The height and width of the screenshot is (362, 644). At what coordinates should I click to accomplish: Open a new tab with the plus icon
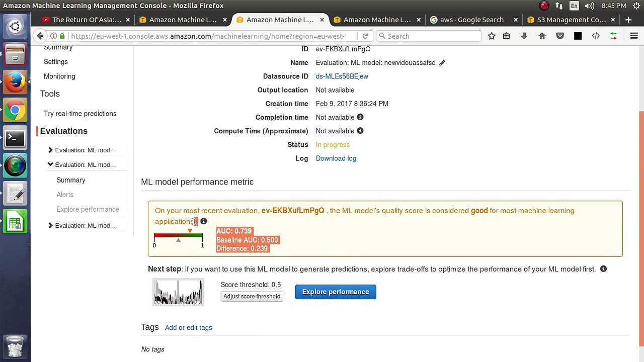pos(628,20)
